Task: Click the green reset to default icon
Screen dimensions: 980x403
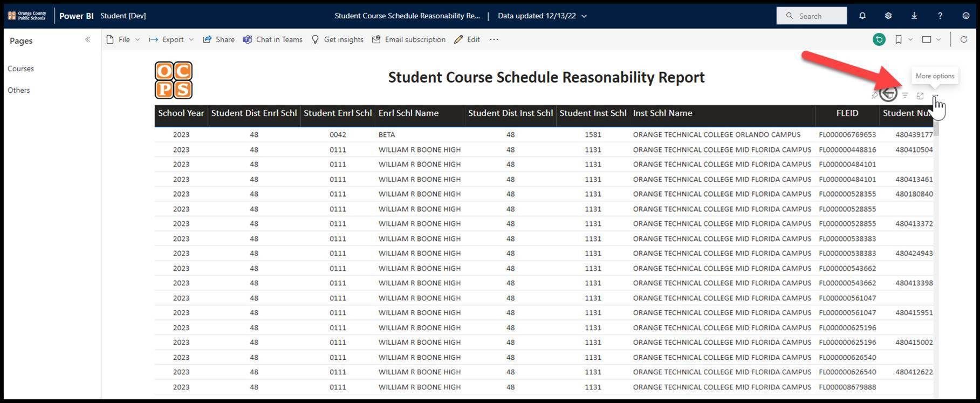Action: click(x=879, y=39)
